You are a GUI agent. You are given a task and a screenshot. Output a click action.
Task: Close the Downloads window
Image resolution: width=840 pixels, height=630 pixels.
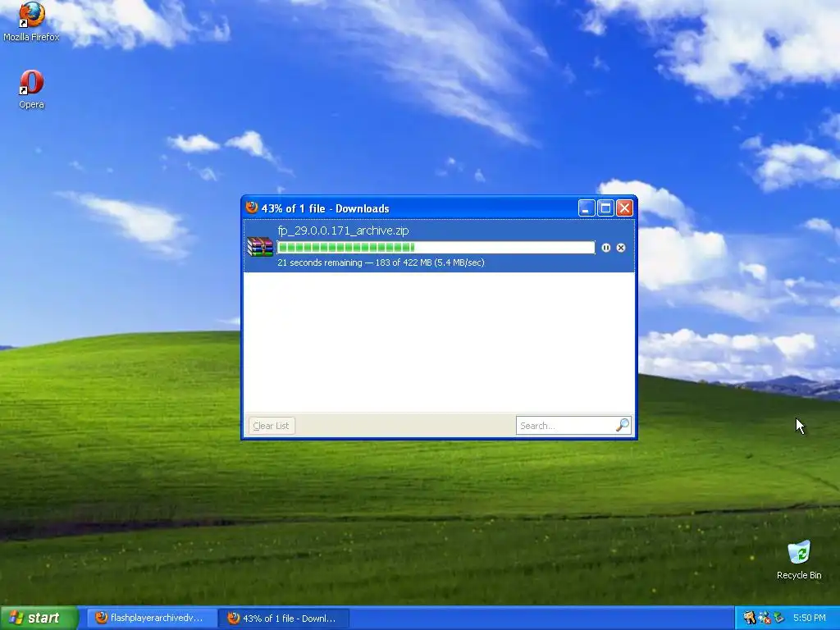(624, 208)
